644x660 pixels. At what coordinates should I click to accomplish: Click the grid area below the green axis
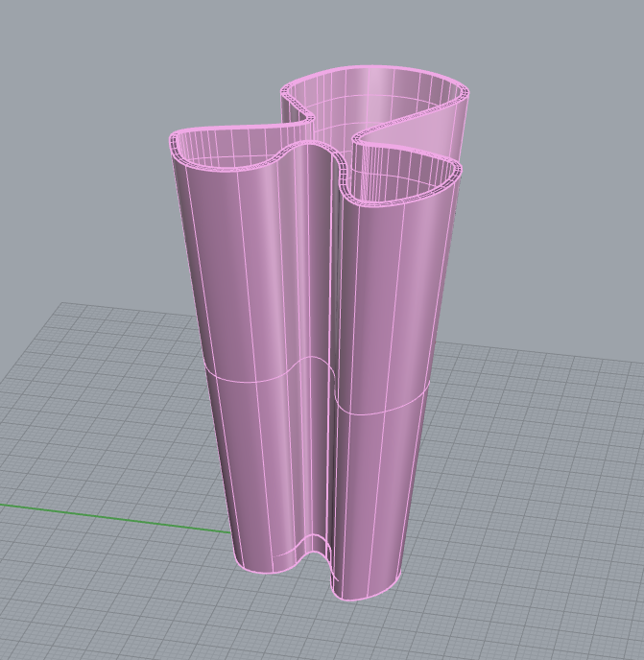pyautogui.click(x=115, y=595)
